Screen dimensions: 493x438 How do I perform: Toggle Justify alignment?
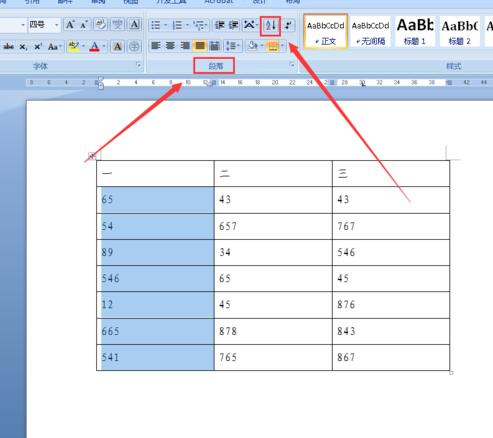[200, 46]
